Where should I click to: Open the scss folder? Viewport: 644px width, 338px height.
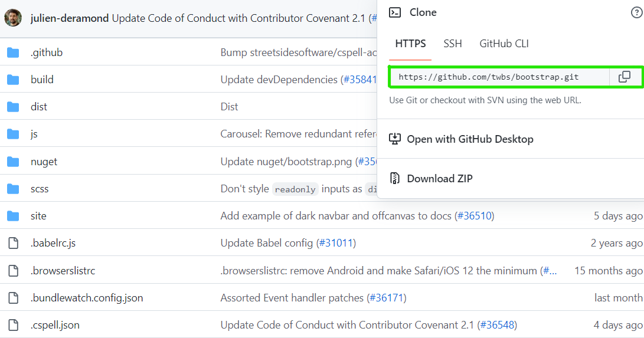click(x=40, y=189)
